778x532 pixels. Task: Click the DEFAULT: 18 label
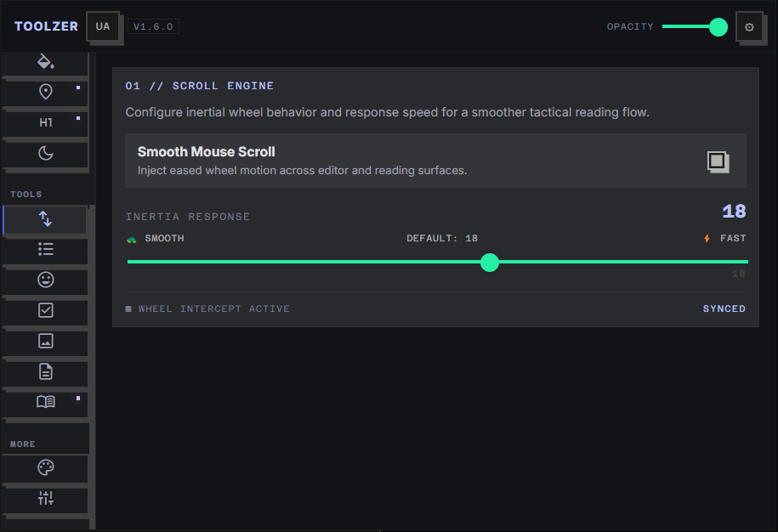point(442,239)
